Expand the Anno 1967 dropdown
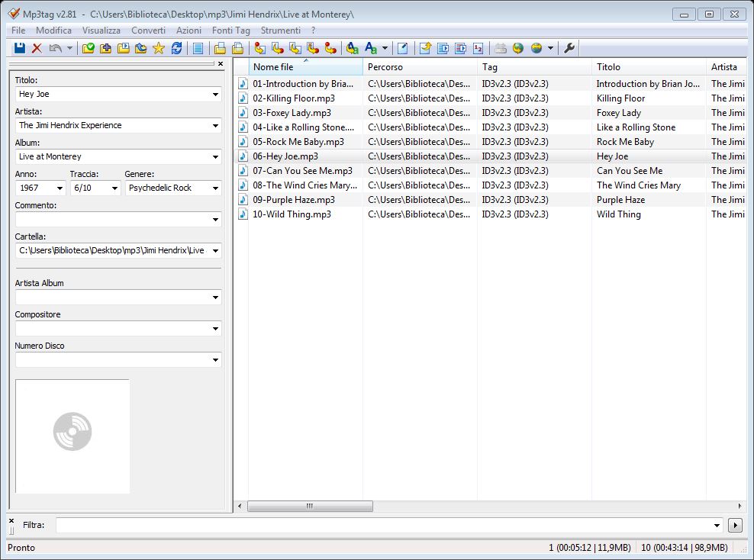This screenshot has width=754, height=560. pos(60,188)
